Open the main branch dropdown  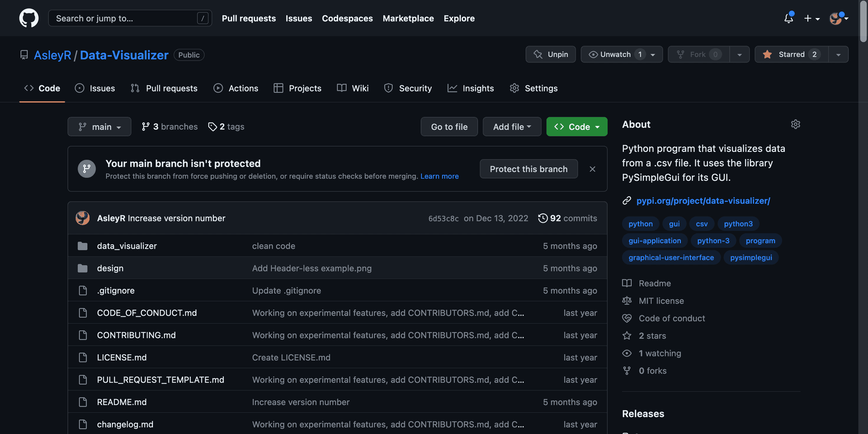click(99, 127)
